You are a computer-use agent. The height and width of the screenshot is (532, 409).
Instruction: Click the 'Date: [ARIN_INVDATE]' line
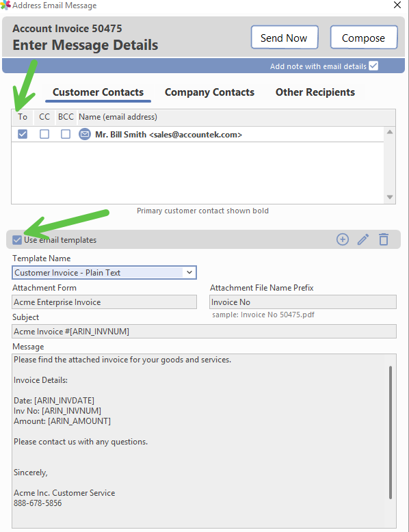pos(54,400)
